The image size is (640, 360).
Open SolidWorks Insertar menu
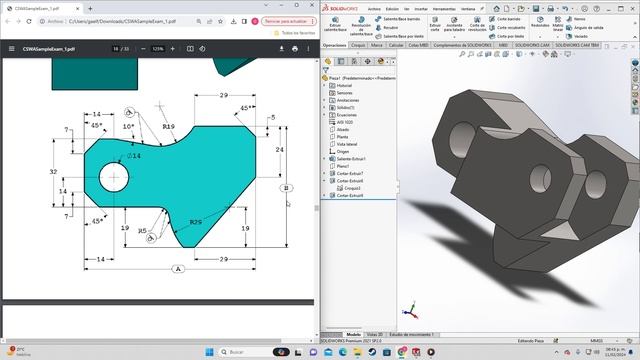click(421, 9)
